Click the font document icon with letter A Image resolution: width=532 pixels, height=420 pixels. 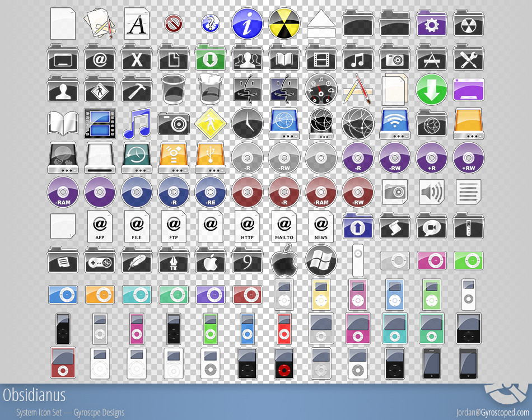137,24
